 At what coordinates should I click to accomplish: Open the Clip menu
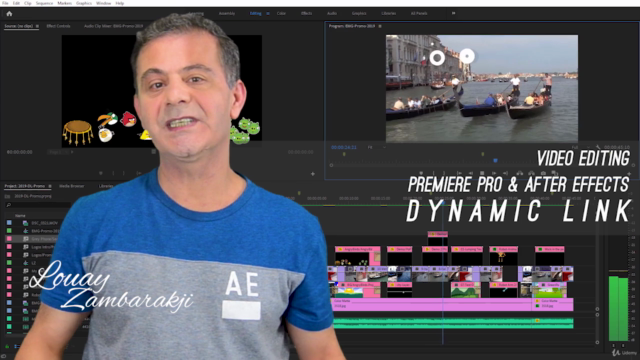click(28, 3)
